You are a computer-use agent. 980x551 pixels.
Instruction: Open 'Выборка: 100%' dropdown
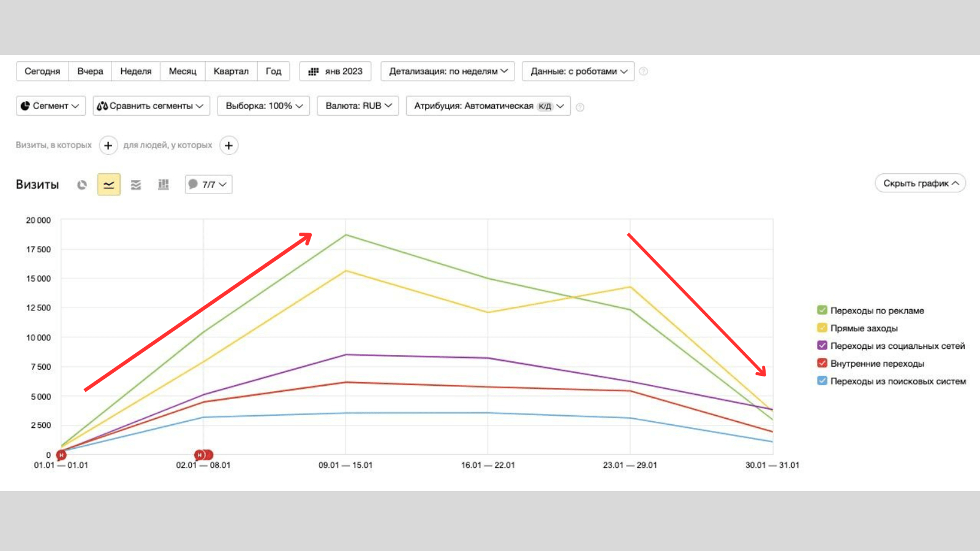[x=263, y=106]
